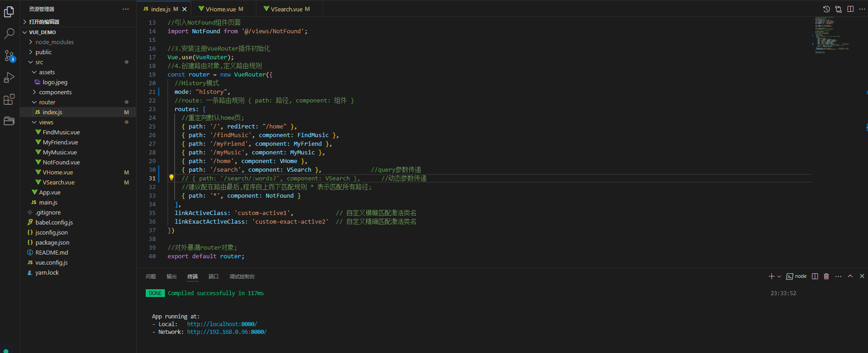Close the index.js editor tab
The image size is (868, 353).
pos(184,9)
